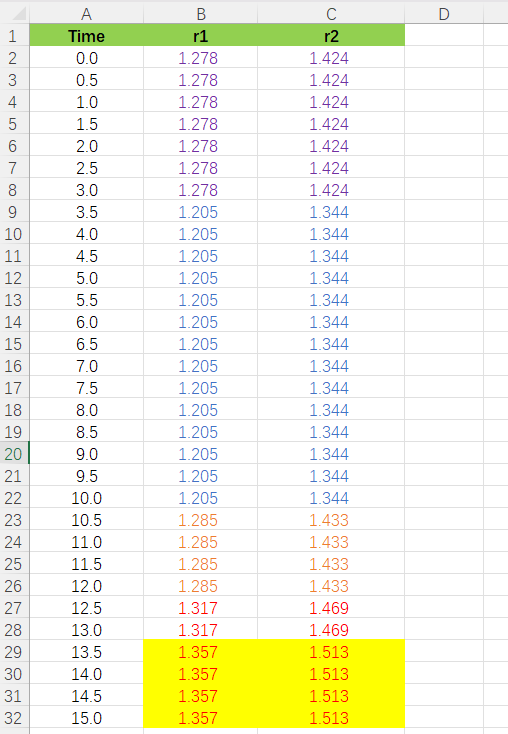Screen dimensions: 508x734
Task: Click r2 value 1.469 in row 28
Action: 331,630
